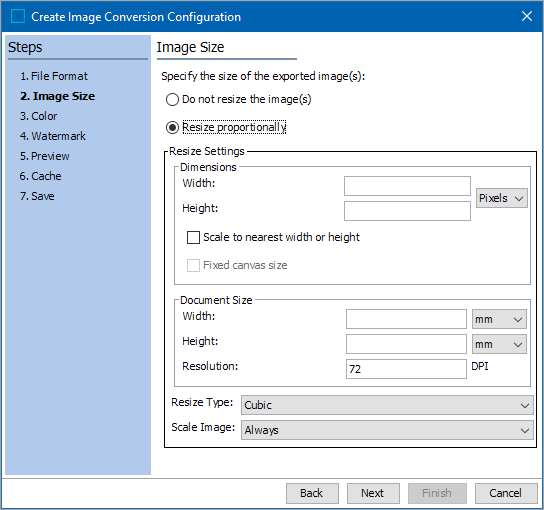The image size is (544, 510).
Task: Go to step 1 File Format
Action: (54, 76)
